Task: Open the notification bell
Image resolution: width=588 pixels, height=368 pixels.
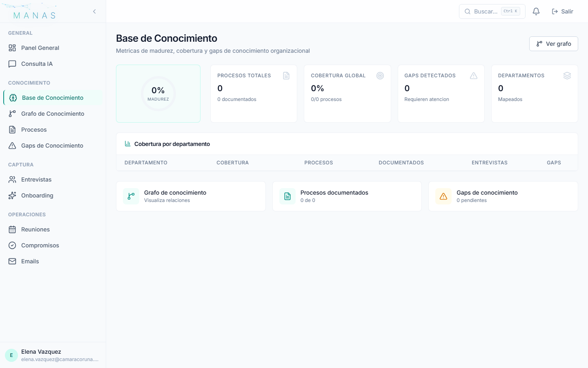Action: point(536,11)
